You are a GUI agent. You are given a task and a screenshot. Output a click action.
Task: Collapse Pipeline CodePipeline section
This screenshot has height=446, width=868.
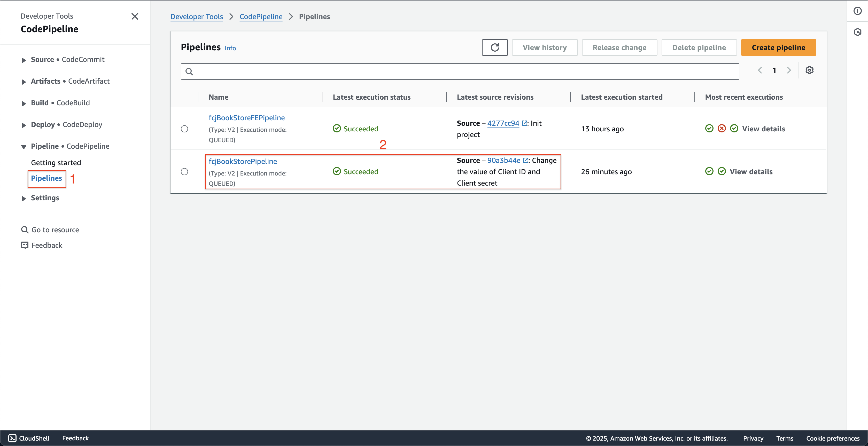click(24, 147)
